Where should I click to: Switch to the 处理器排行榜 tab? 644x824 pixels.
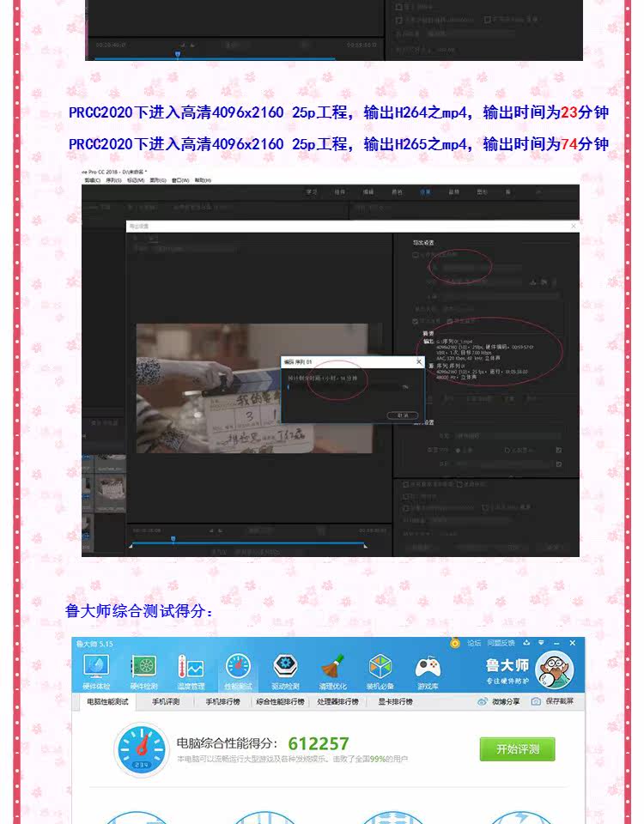337,701
